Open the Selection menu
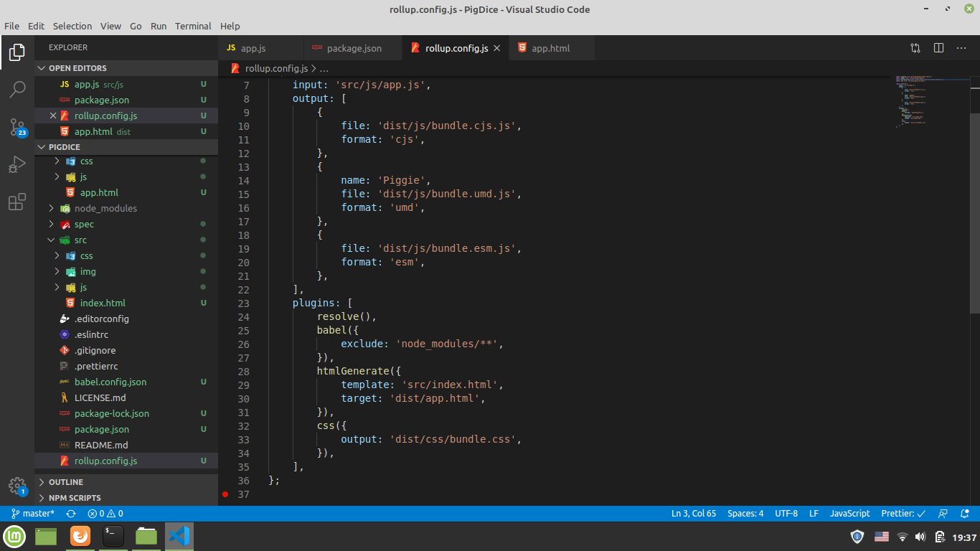This screenshot has height=551, width=980. point(72,26)
